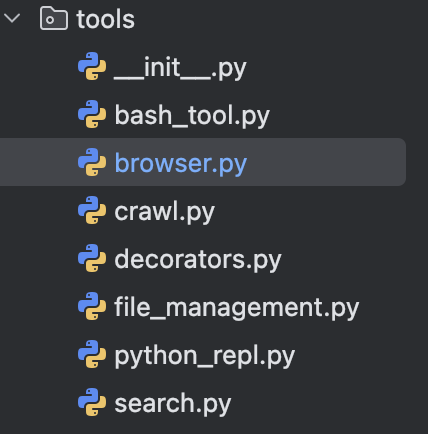
Task: Select the bash_tool.py file name
Action: [x=192, y=116]
